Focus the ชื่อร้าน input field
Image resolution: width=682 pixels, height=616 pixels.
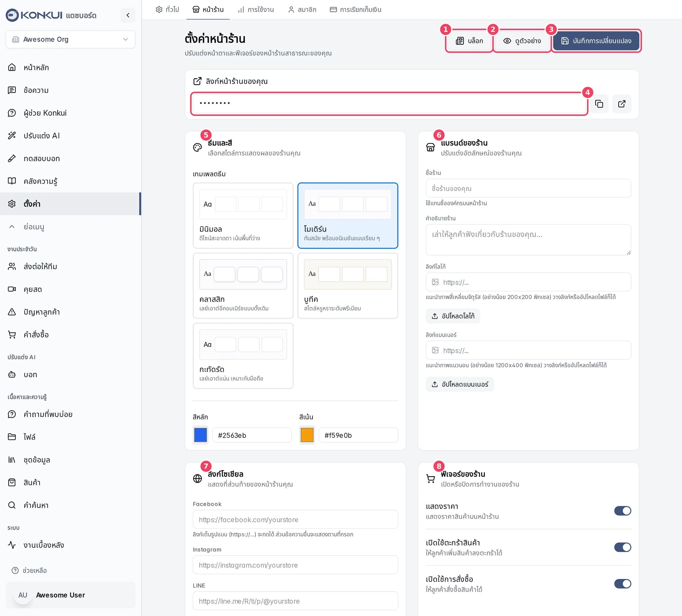tap(528, 188)
